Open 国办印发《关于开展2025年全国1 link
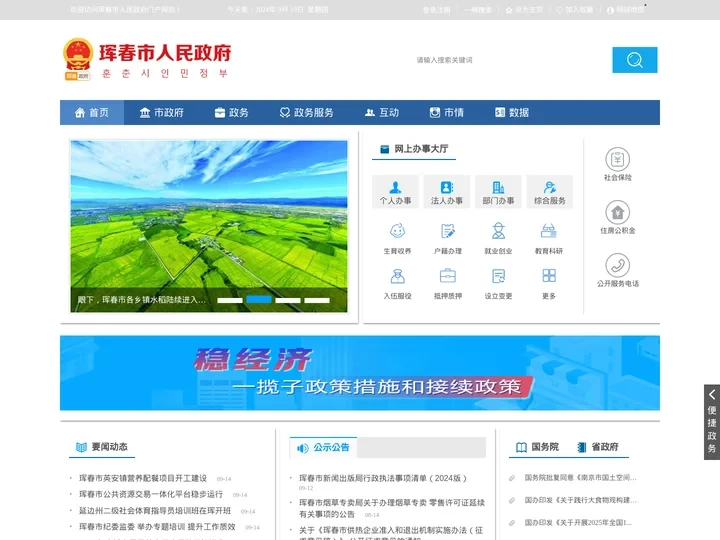This screenshot has height=540, width=720. tap(579, 523)
